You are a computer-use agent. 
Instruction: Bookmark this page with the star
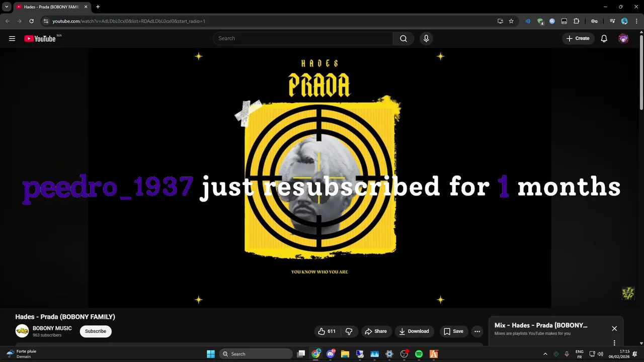pos(511,21)
